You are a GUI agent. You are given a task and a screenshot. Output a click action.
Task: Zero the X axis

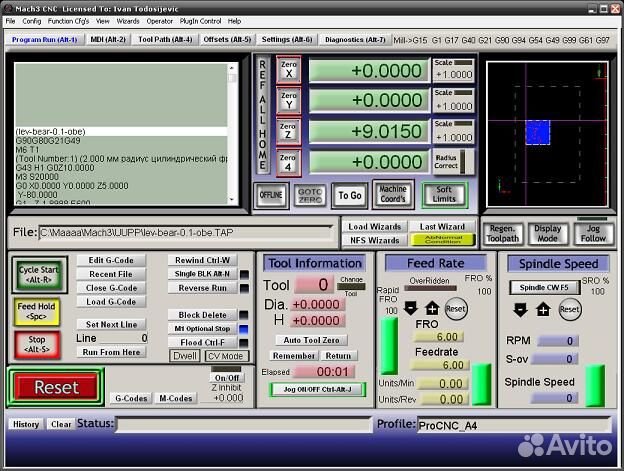click(288, 70)
